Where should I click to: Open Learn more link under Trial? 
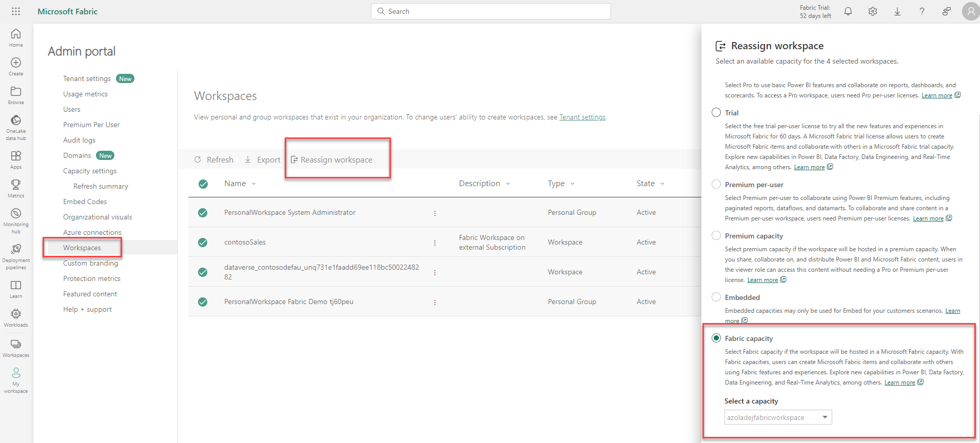pos(809,167)
